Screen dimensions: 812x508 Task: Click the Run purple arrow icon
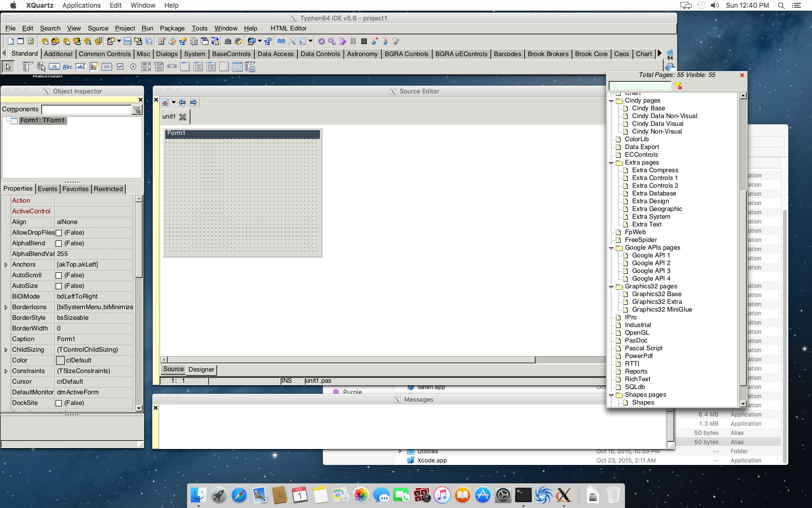(x=343, y=41)
